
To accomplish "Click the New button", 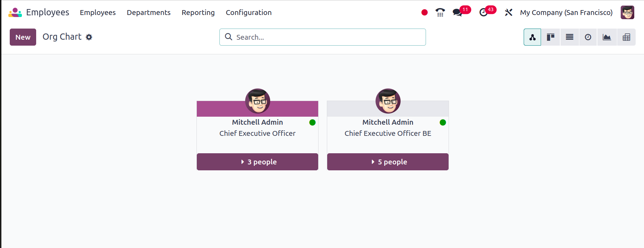I will pos(23,37).
